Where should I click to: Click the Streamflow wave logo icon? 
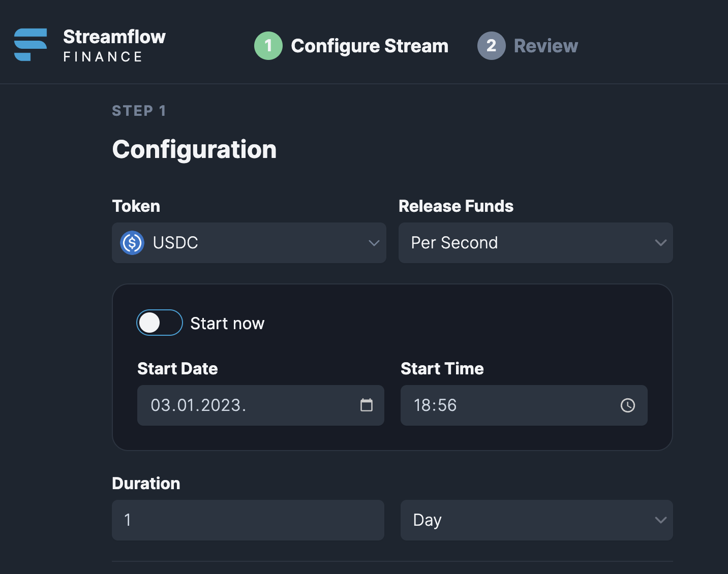[x=31, y=45]
